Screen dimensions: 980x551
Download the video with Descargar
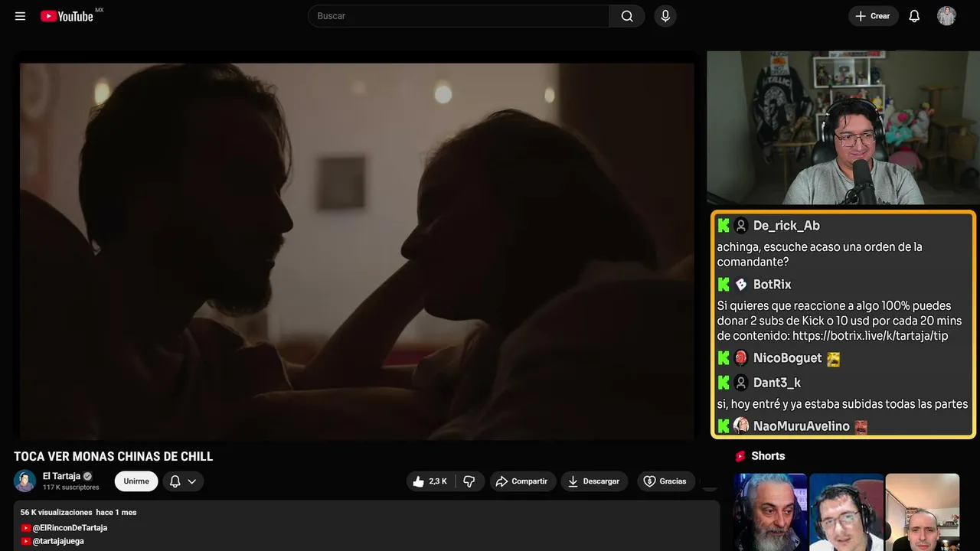coord(594,481)
